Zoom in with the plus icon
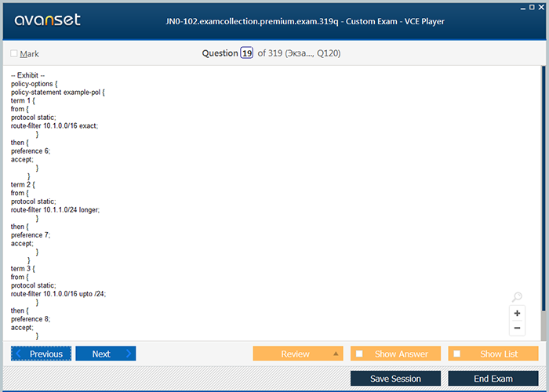Image resolution: width=549 pixels, height=392 pixels. pos(517,314)
